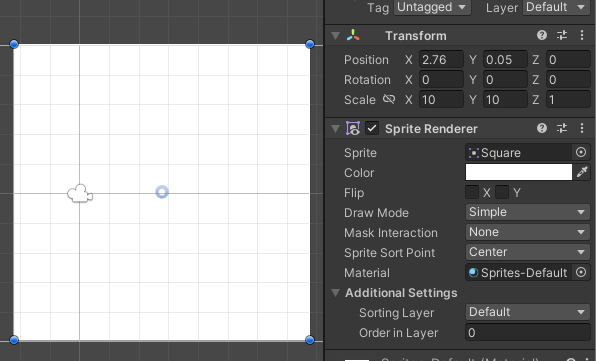The image size is (596, 361).
Task: Grab the top-left blue rect handle
Action: (x=14, y=44)
